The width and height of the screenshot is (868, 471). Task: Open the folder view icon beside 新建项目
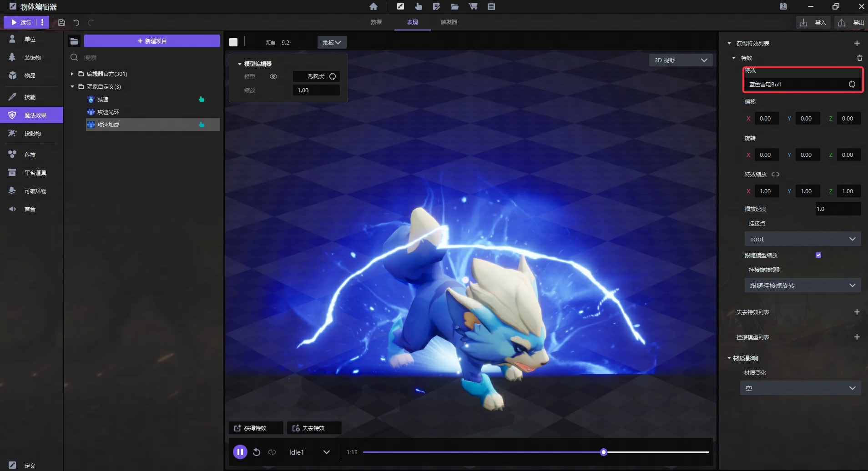point(74,41)
